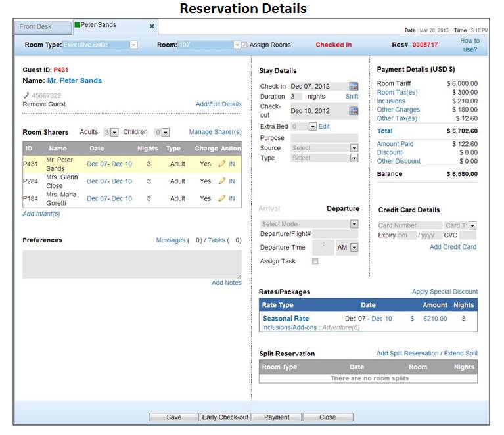Open the Manage Sharer(s) link

tap(215, 132)
